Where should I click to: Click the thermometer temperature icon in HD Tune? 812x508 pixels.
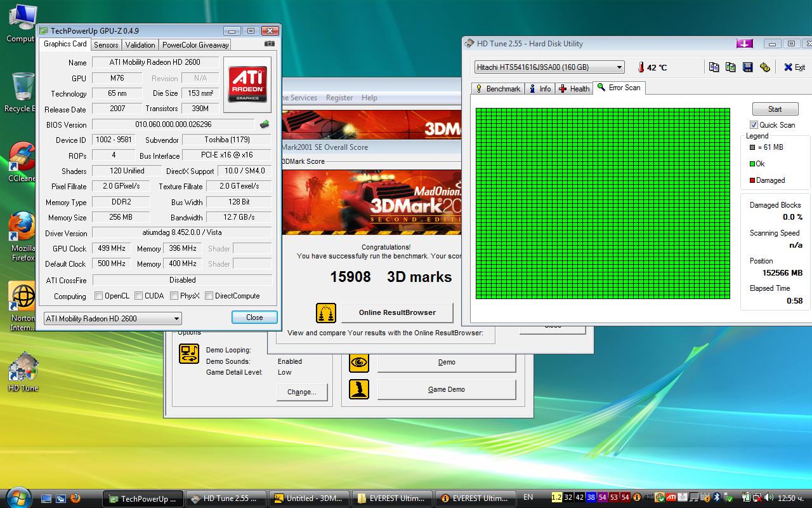tap(641, 67)
